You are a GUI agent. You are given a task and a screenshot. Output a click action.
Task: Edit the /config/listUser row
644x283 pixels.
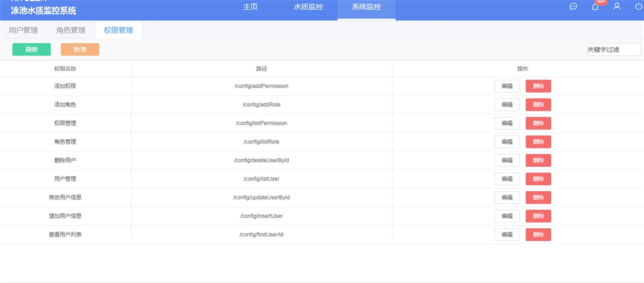click(x=507, y=179)
